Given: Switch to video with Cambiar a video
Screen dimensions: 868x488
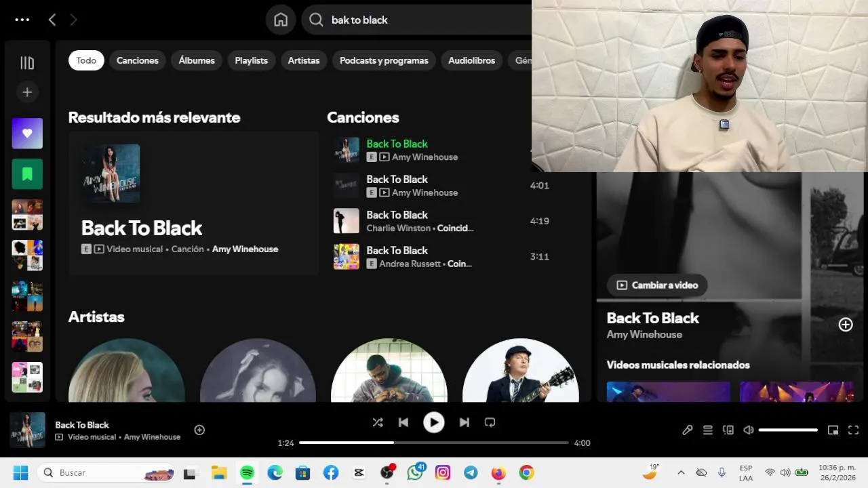Looking at the screenshot, I should point(657,285).
